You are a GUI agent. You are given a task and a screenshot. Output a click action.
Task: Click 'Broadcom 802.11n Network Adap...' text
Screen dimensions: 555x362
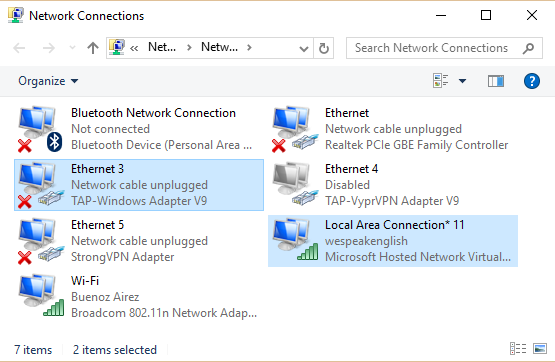pos(164,313)
